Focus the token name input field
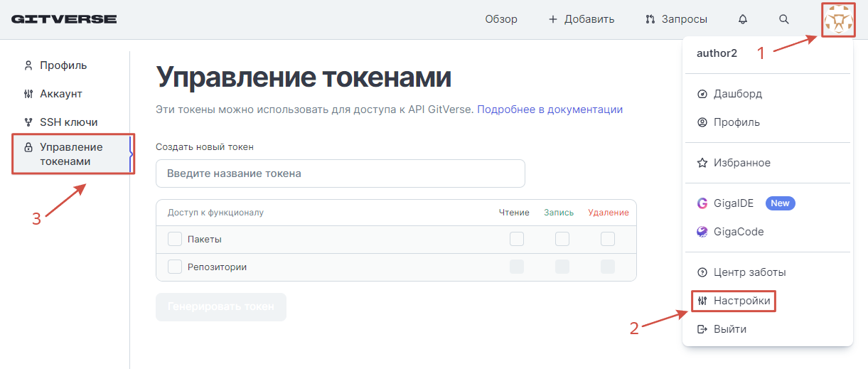 coord(340,173)
